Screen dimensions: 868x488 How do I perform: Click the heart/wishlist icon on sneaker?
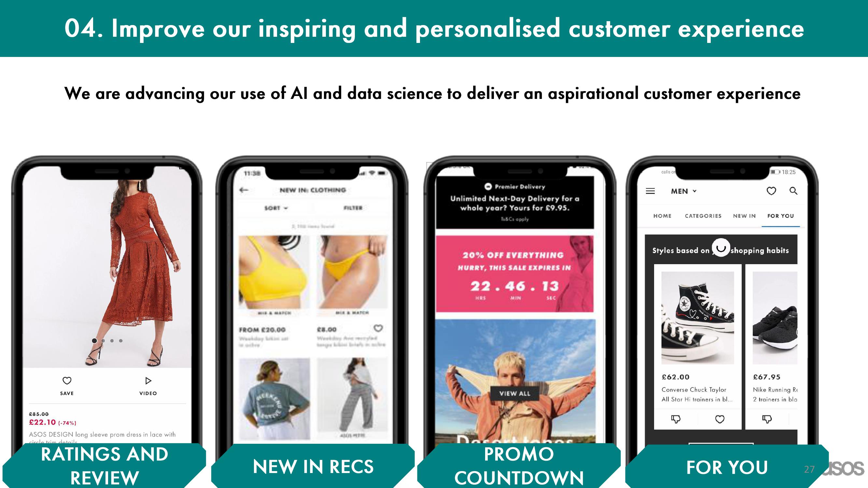coord(721,419)
